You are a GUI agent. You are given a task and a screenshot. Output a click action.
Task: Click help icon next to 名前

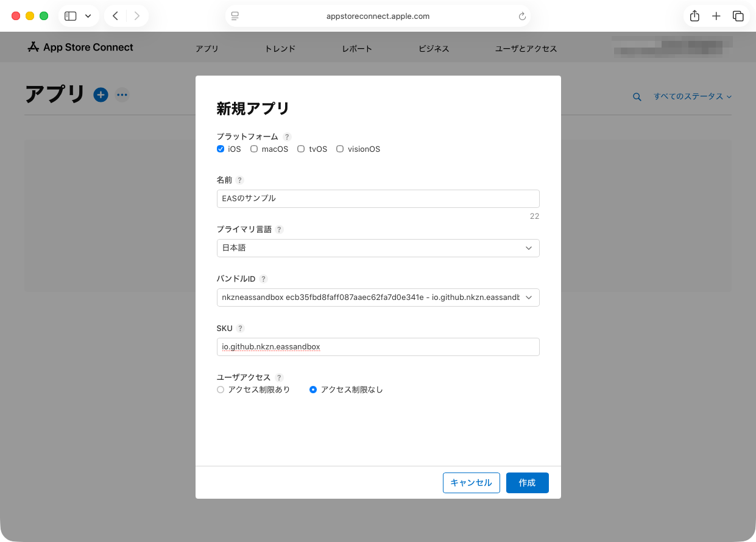point(240,180)
